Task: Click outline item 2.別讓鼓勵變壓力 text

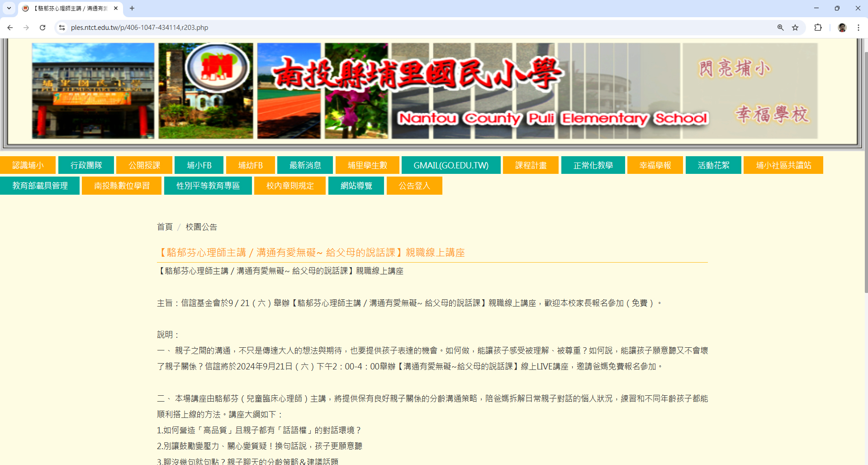Action: click(x=260, y=446)
